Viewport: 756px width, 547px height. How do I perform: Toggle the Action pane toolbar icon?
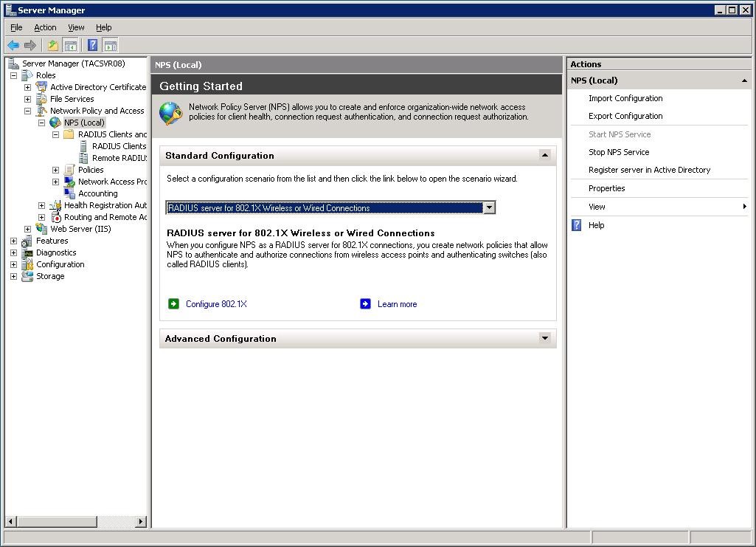[x=110, y=45]
